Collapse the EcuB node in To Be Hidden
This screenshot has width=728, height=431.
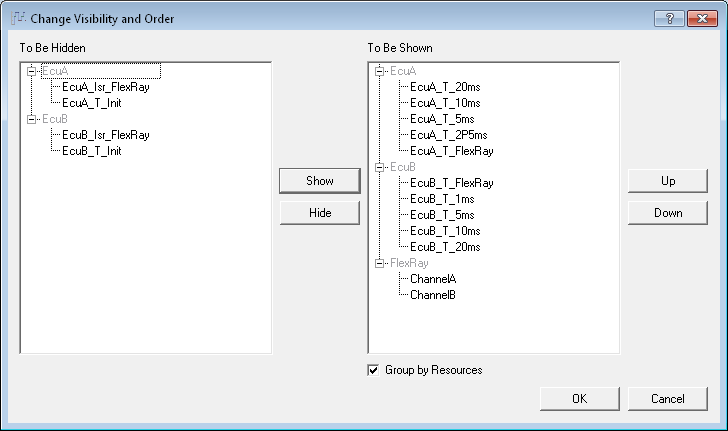[31, 119]
